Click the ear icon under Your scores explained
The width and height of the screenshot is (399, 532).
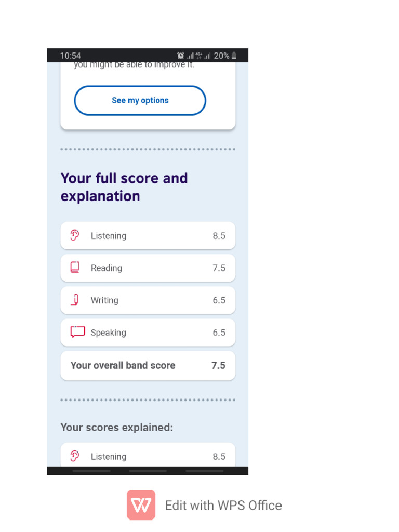(x=75, y=456)
